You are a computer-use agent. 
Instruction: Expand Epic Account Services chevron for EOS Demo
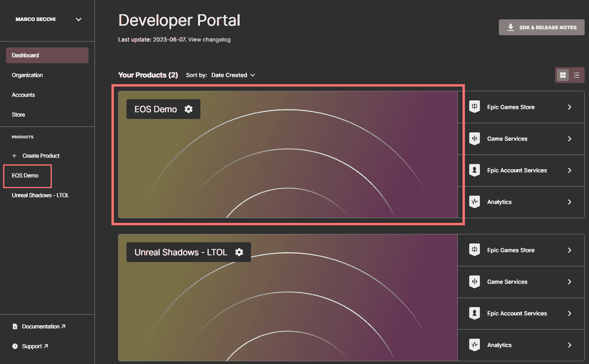[x=570, y=170]
